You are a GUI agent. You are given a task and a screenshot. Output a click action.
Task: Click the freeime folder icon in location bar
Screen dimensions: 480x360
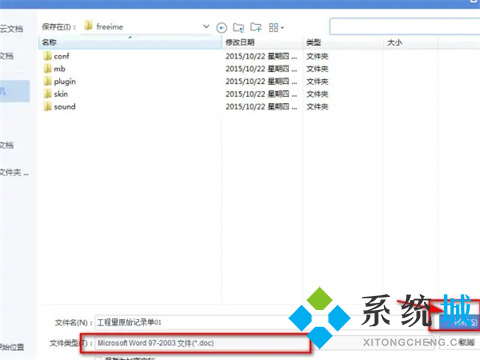88,26
